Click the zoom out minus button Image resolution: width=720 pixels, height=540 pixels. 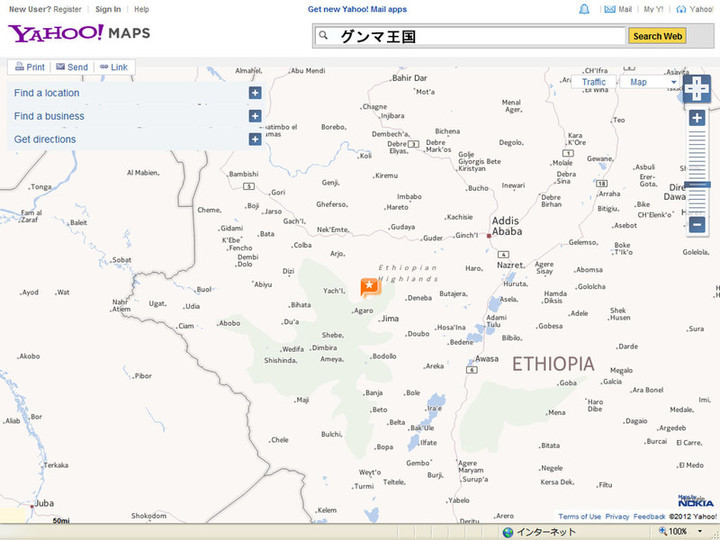[697, 224]
